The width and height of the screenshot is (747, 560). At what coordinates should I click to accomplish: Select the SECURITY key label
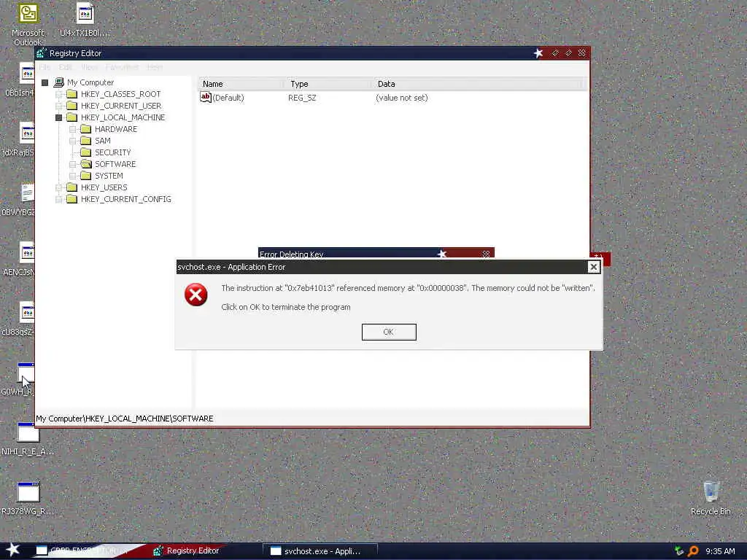tap(112, 152)
